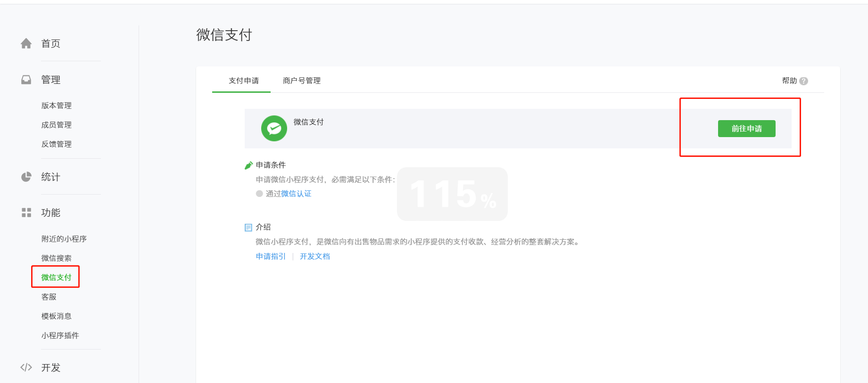Image resolution: width=868 pixels, height=383 pixels.
Task: Open the 申请指引 link
Action: coord(271,256)
